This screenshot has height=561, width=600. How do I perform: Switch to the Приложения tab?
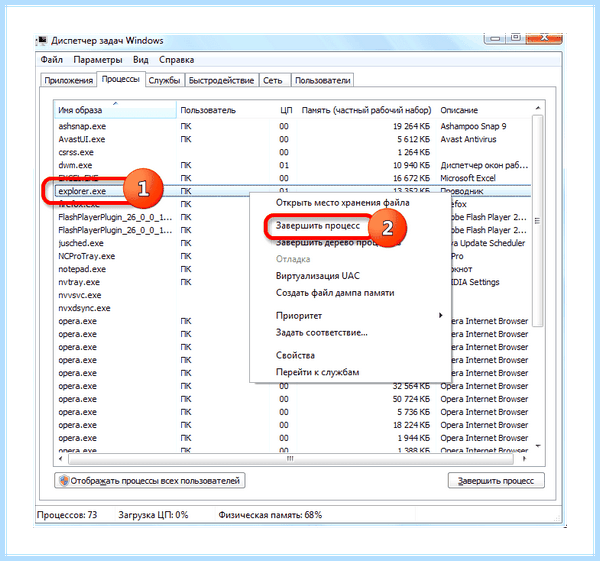68,80
